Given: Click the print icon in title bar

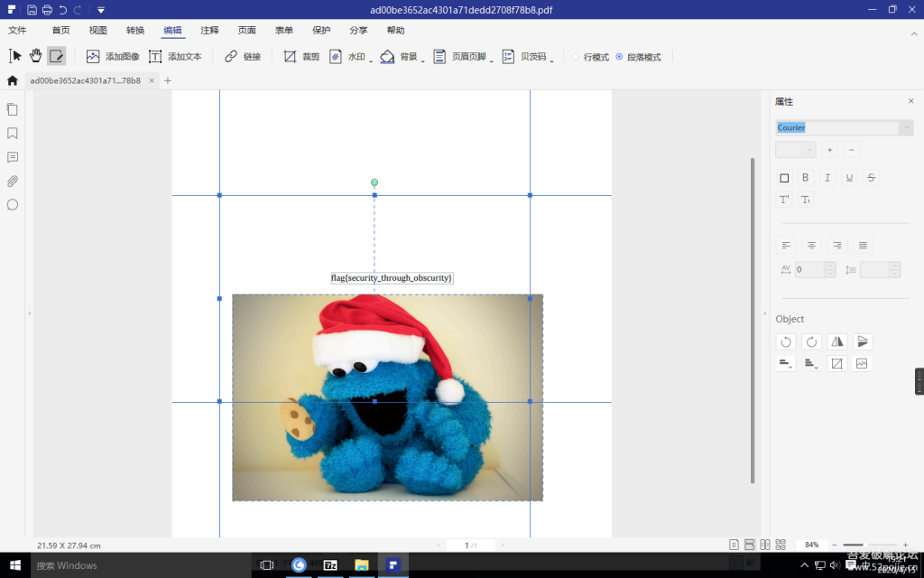Looking at the screenshot, I should coord(47,10).
